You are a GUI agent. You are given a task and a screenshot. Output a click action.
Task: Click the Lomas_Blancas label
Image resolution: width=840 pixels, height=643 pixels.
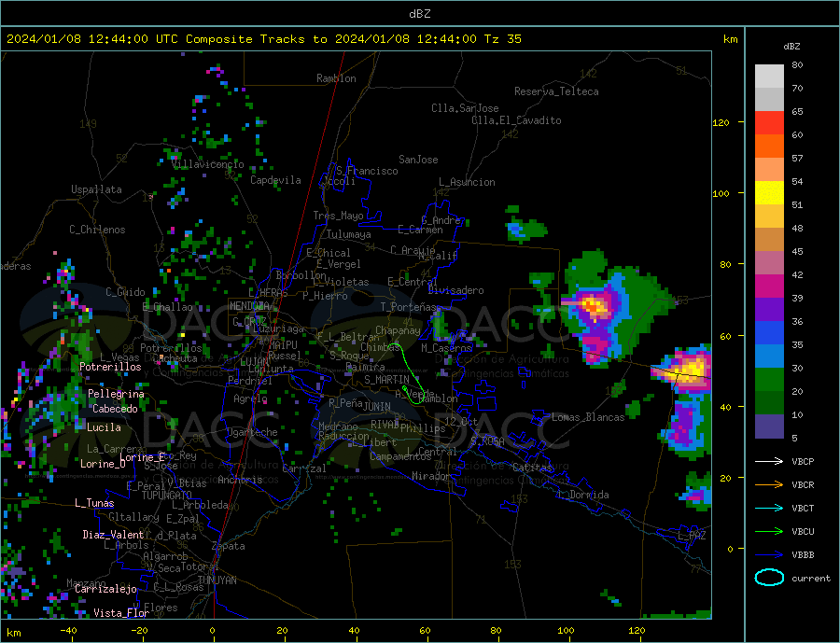point(588,417)
